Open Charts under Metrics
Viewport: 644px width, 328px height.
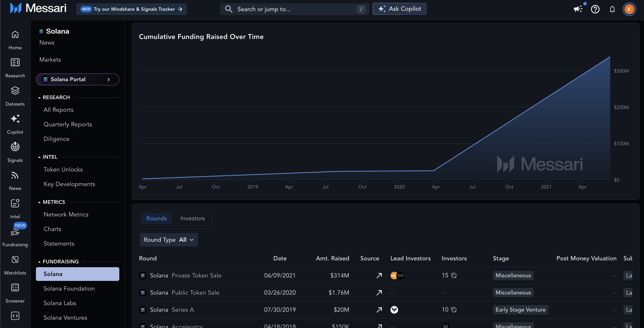(x=52, y=229)
